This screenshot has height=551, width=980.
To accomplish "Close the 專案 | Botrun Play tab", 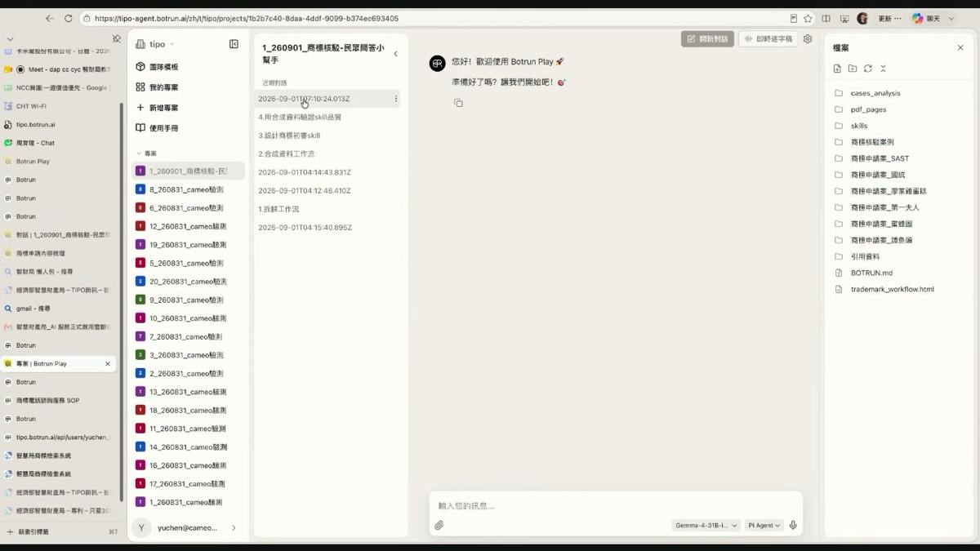I will [x=108, y=364].
